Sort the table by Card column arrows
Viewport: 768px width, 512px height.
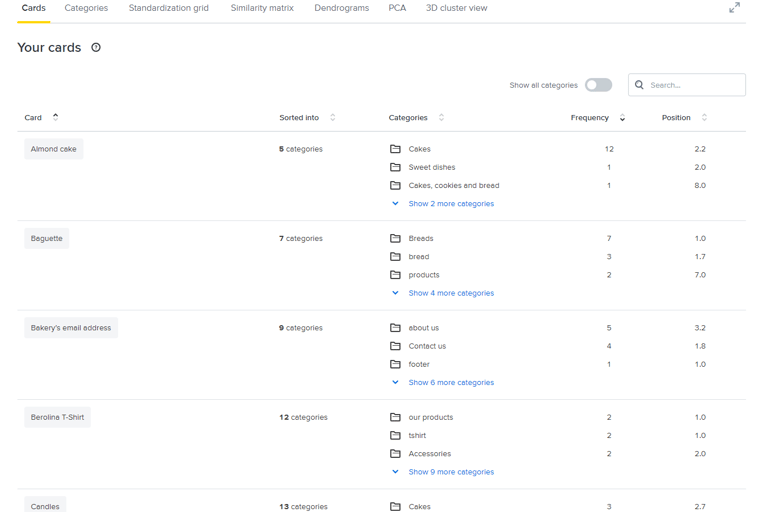(x=55, y=117)
